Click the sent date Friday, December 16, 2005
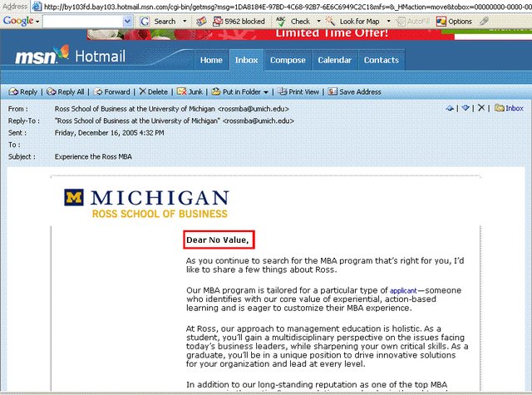 pos(109,133)
